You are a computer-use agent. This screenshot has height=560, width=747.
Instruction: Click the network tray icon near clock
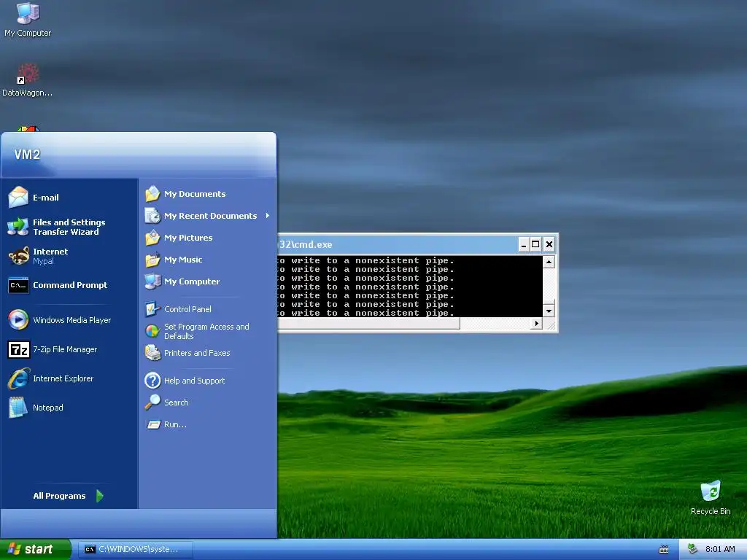click(693, 549)
